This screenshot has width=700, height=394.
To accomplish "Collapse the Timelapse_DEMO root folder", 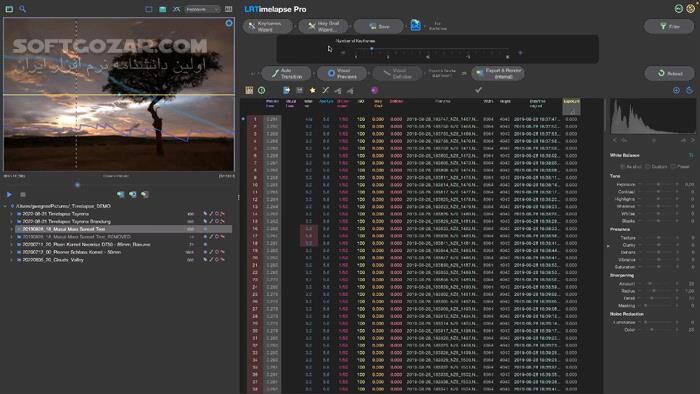I will click(x=5, y=207).
